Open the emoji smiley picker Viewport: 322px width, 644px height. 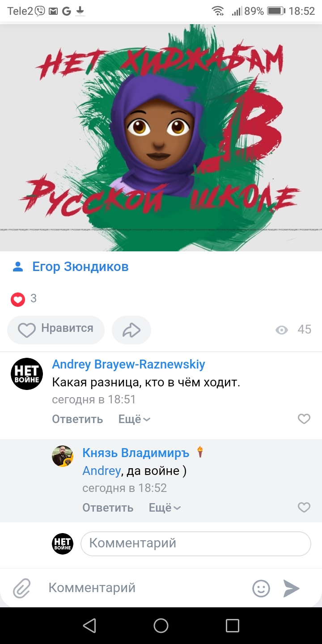pyautogui.click(x=261, y=588)
